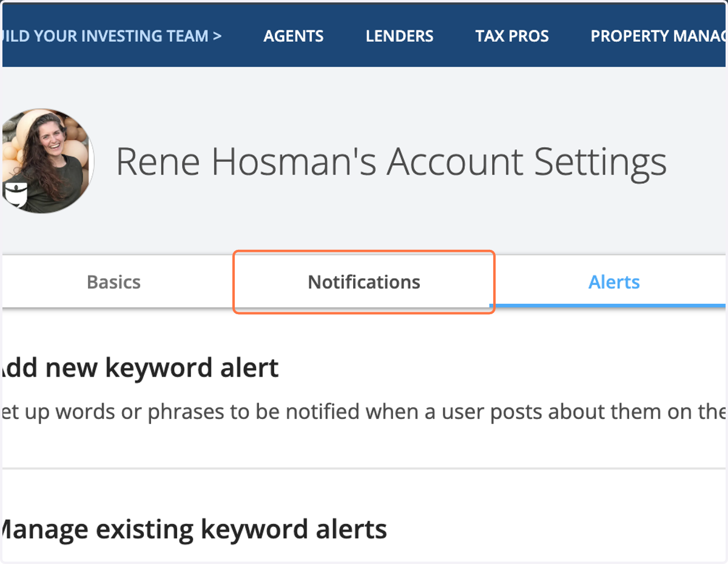Open the Tax Pros menu item

[512, 36]
